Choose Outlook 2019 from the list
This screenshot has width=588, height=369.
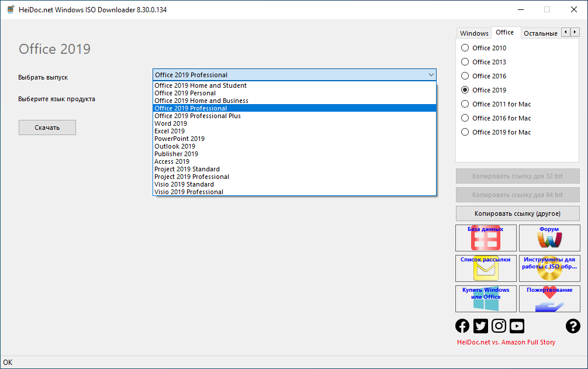click(295, 146)
